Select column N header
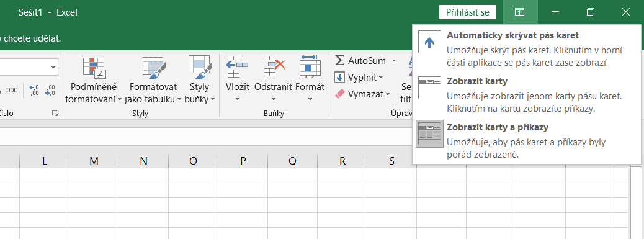This screenshot has width=644, height=239. 144,161
